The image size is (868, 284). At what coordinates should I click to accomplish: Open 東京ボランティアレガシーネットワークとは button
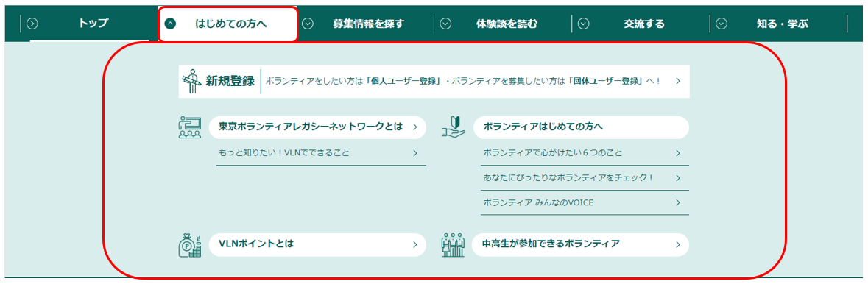click(x=317, y=127)
